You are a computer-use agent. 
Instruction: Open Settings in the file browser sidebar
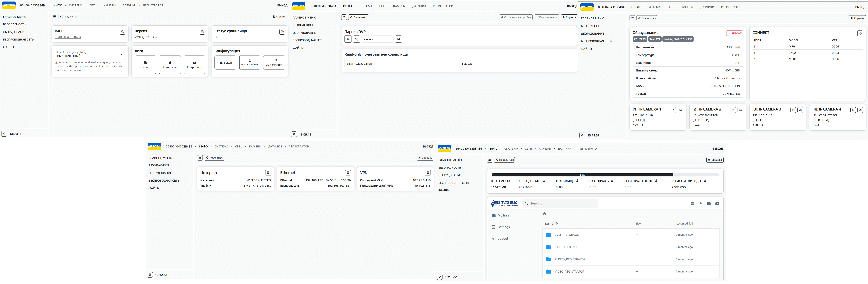(x=503, y=227)
